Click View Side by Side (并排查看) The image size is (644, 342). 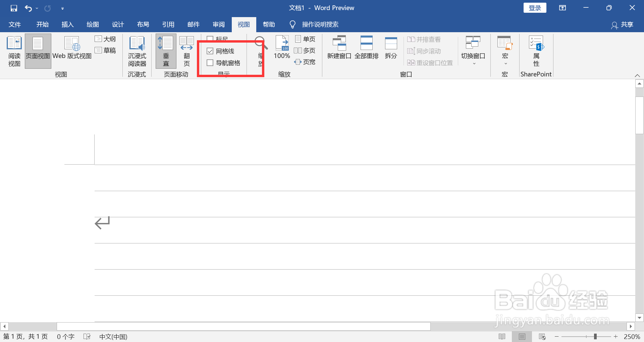[x=424, y=40]
